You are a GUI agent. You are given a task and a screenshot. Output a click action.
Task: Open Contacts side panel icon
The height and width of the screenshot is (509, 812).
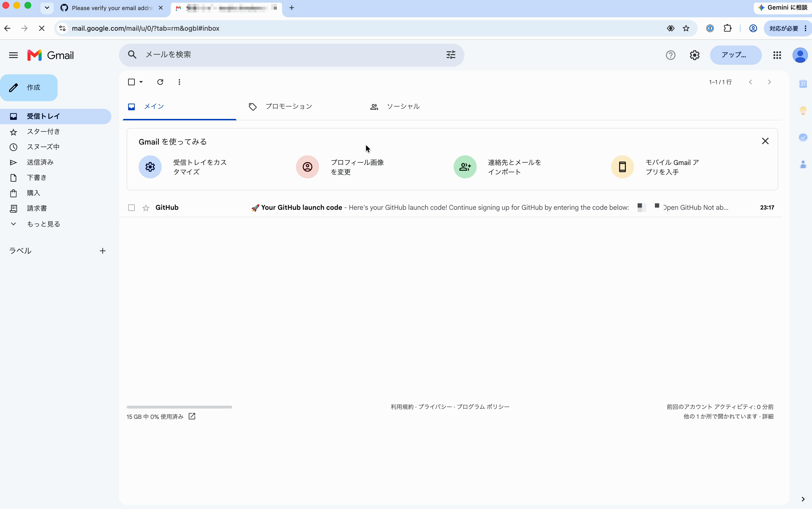point(803,164)
